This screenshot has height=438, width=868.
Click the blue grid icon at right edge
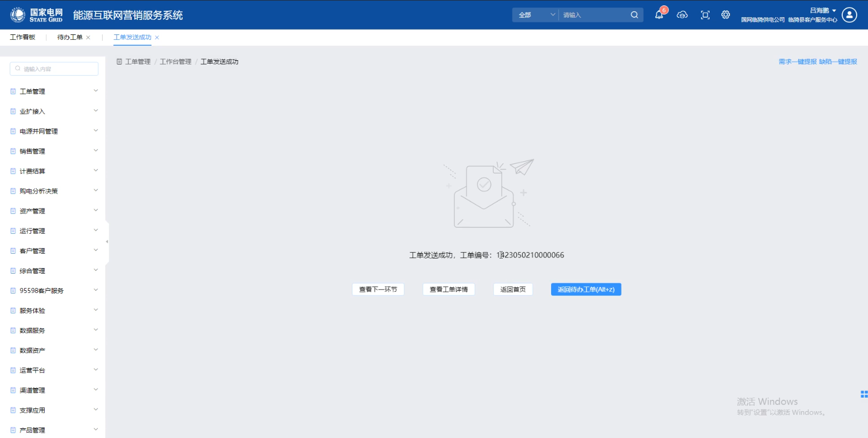pos(864,394)
